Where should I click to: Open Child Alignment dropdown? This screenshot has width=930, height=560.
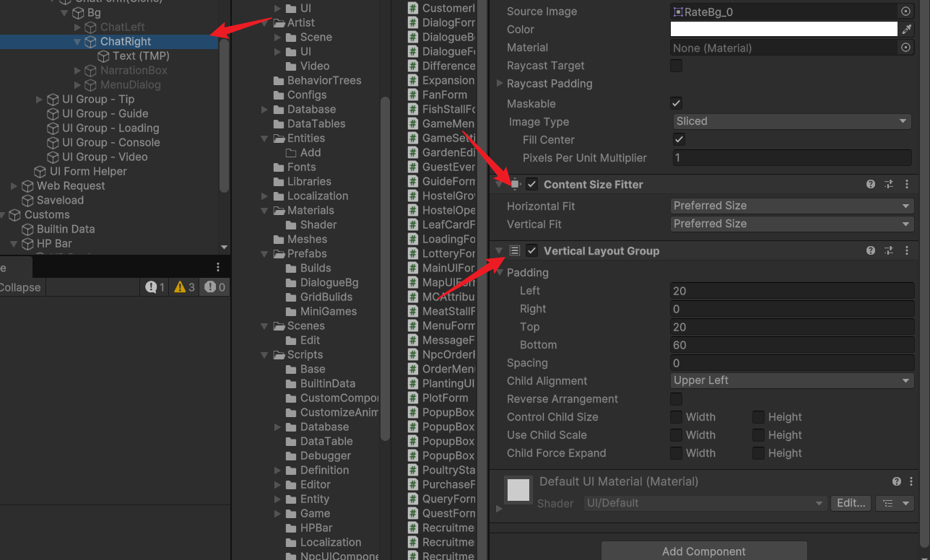pyautogui.click(x=792, y=381)
